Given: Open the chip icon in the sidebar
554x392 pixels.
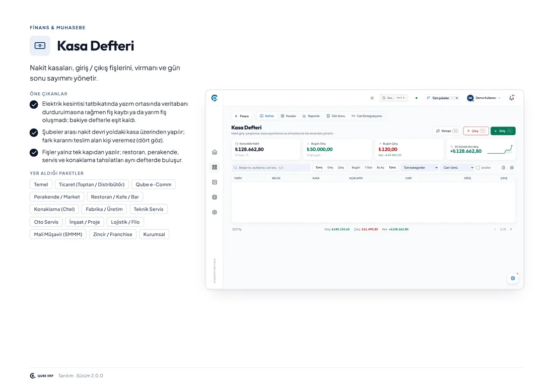Looking at the screenshot, I should click(215, 197).
